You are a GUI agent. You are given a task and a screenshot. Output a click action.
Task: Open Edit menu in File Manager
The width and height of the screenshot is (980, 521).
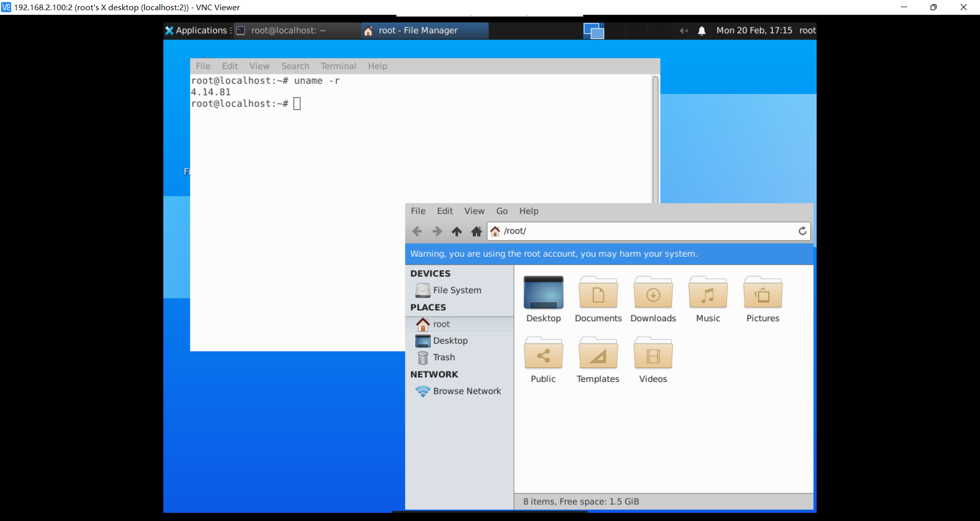(x=445, y=211)
